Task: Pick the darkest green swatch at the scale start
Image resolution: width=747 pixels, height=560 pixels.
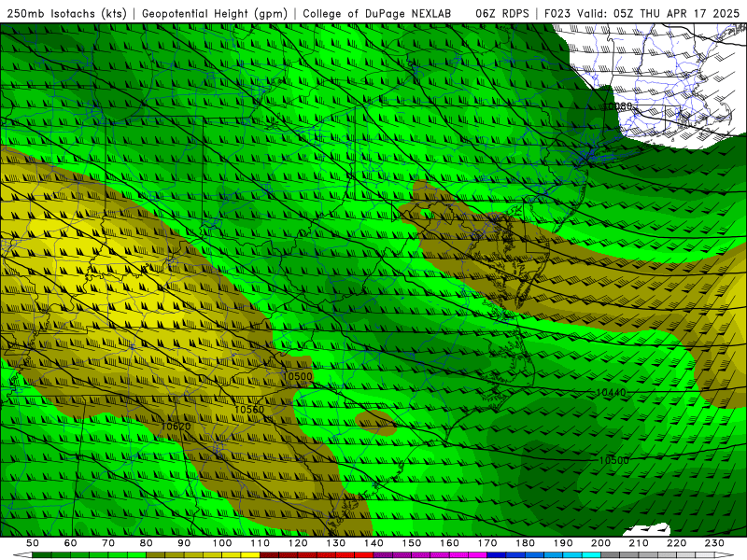Action: 42,555
